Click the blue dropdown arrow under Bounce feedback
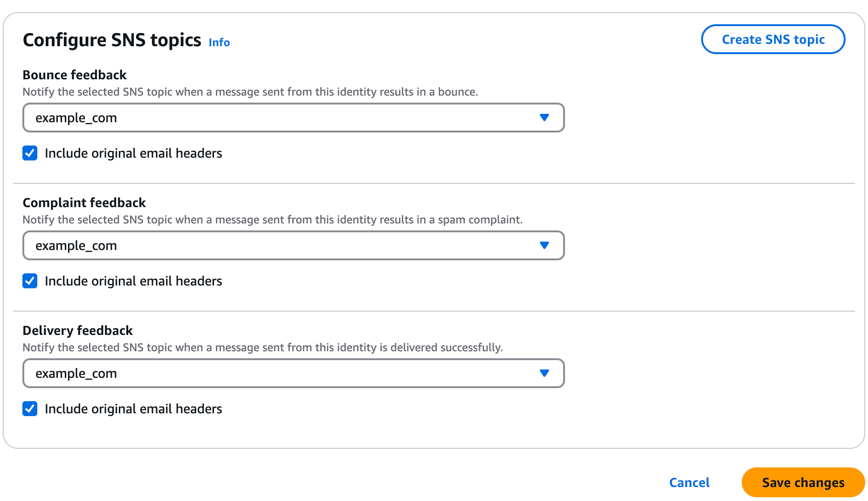This screenshot has height=501, width=868. coord(544,118)
